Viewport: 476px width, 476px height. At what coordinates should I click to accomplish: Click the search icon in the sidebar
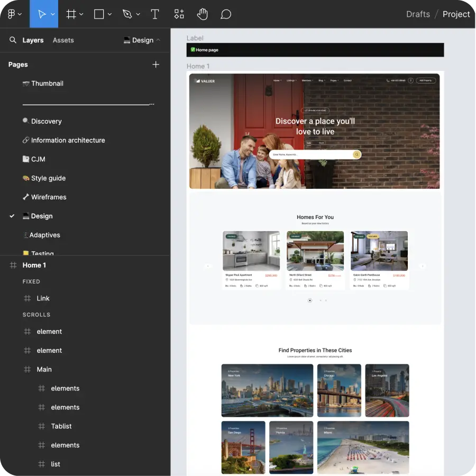pyautogui.click(x=13, y=40)
